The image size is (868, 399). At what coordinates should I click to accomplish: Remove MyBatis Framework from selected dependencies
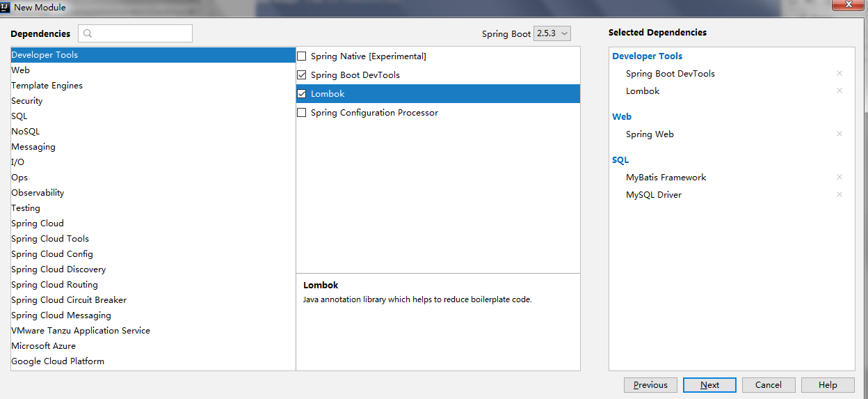[x=839, y=177]
